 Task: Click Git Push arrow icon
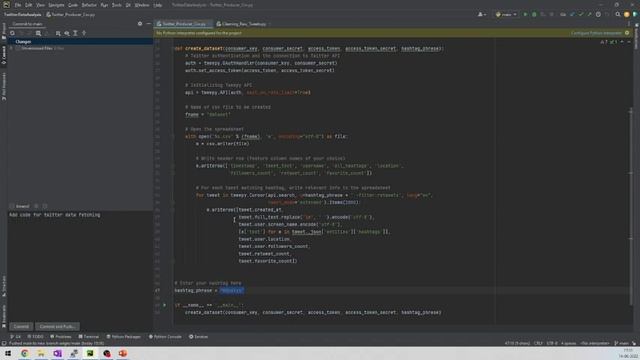pos(589,15)
